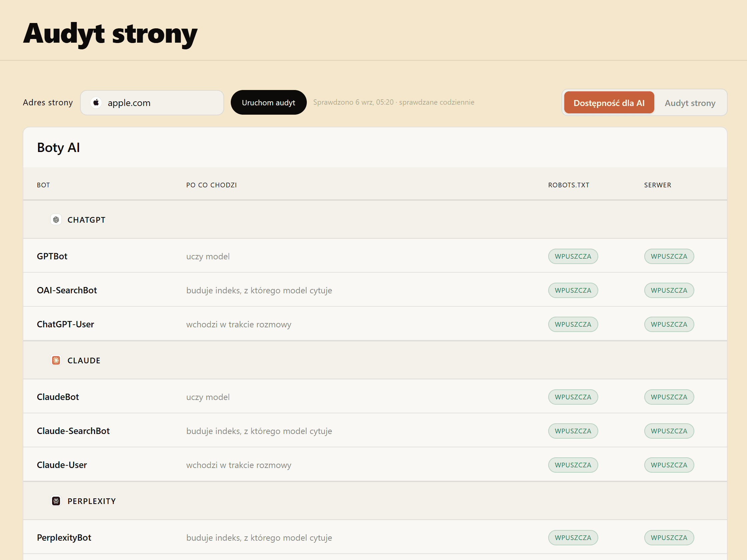747x560 pixels.
Task: Click PerplexityBot description 'buduje indeks'
Action: click(259, 538)
